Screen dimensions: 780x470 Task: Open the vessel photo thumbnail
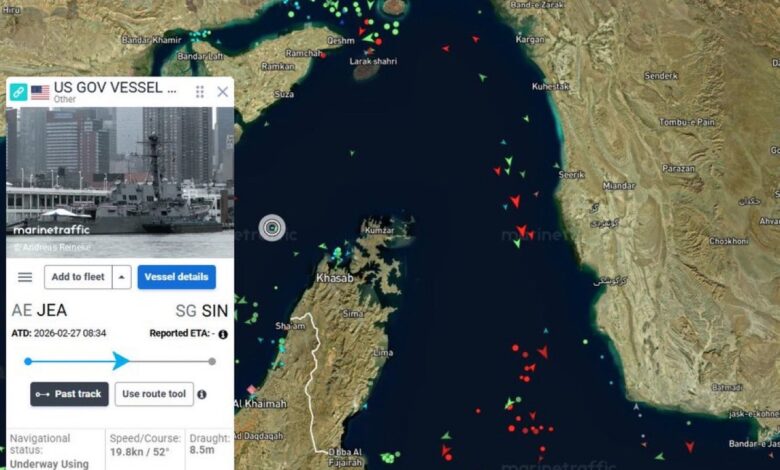[119, 171]
